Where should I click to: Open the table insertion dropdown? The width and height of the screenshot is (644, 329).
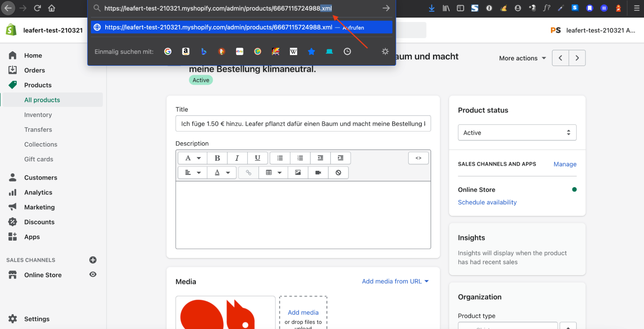point(273,172)
